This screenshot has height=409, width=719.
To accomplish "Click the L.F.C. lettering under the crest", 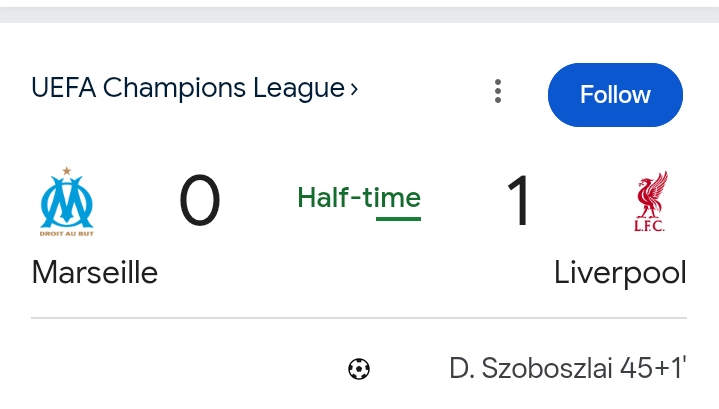I will click(x=649, y=226).
